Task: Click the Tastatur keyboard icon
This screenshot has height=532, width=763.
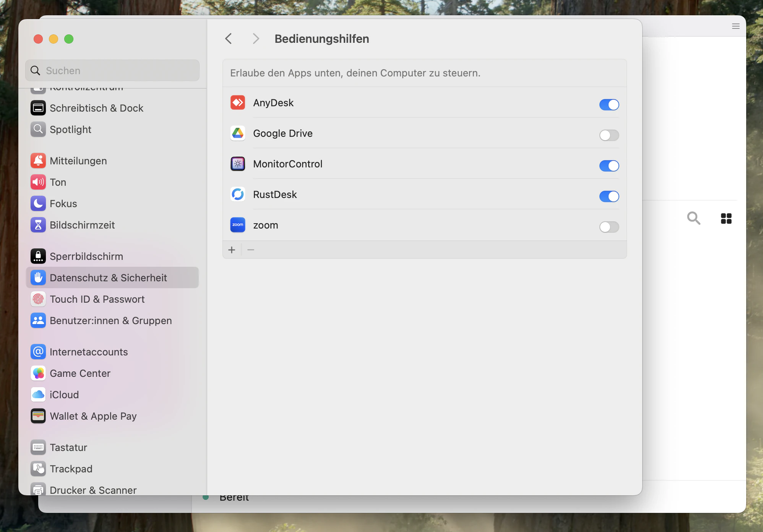Action: [38, 448]
